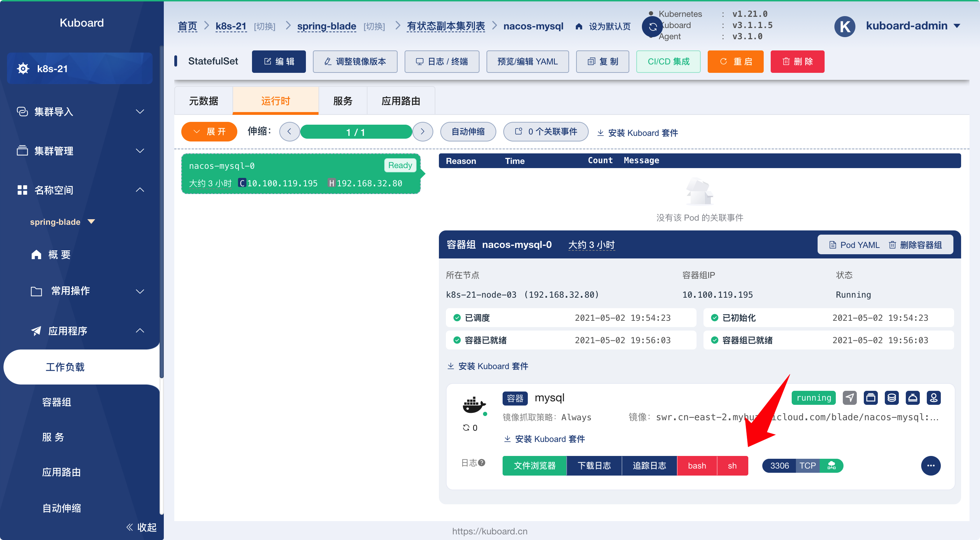The image size is (980, 540).
Task: Click the four-squares icon beside 名称空间
Action: pyautogui.click(x=22, y=190)
